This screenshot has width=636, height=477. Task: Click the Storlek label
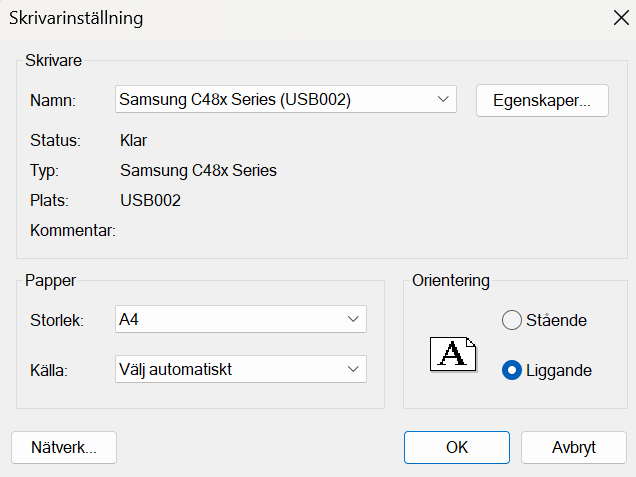point(57,320)
